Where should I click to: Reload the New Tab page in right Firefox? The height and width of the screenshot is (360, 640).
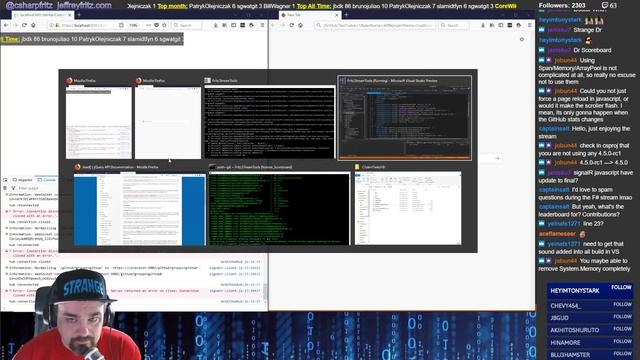(291, 25)
